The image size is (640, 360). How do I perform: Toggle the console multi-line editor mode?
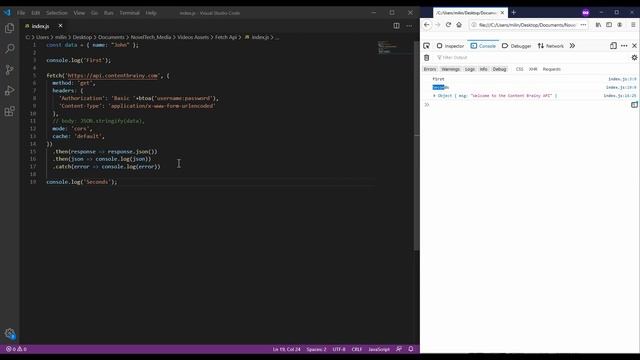(634, 105)
